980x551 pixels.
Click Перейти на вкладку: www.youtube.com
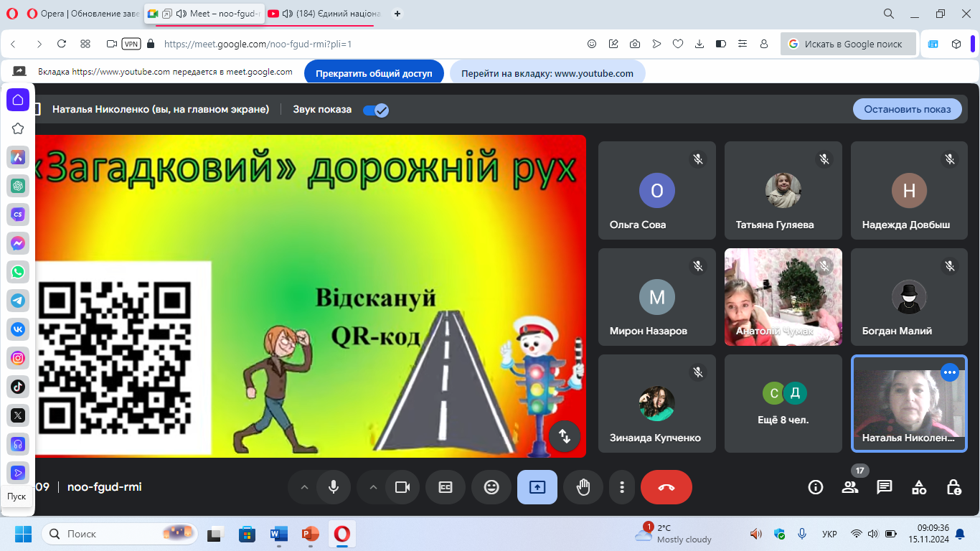point(547,73)
